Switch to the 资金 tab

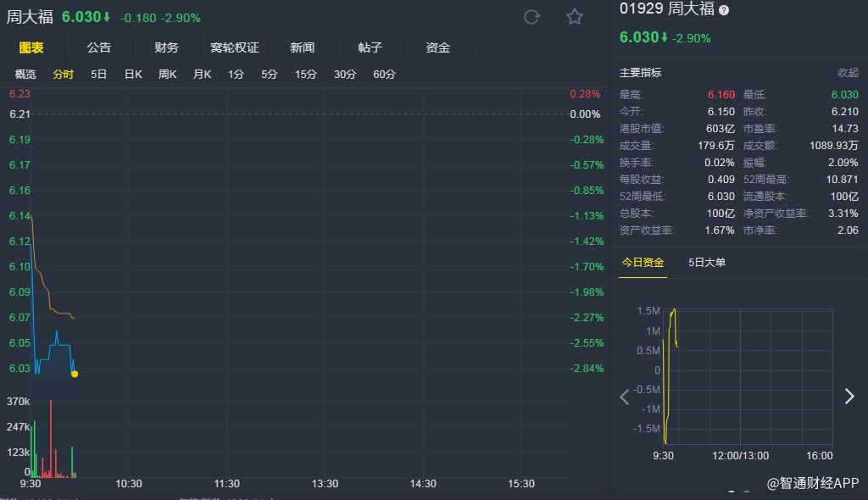[x=438, y=47]
